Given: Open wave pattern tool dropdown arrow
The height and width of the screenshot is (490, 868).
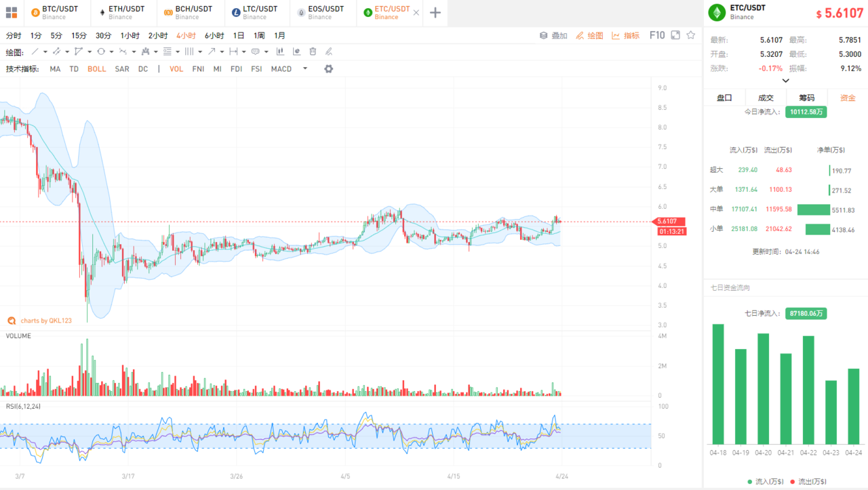Looking at the screenshot, I should [134, 52].
